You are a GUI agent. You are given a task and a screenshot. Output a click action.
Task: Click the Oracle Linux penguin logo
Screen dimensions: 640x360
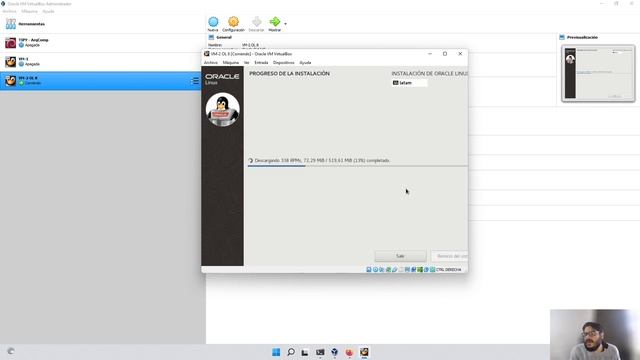tap(222, 109)
